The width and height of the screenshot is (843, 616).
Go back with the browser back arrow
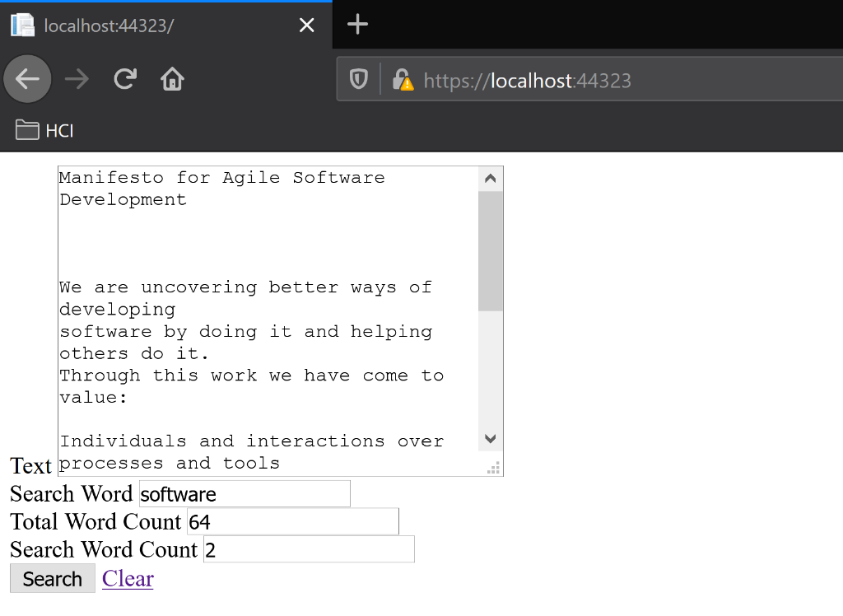click(x=27, y=79)
